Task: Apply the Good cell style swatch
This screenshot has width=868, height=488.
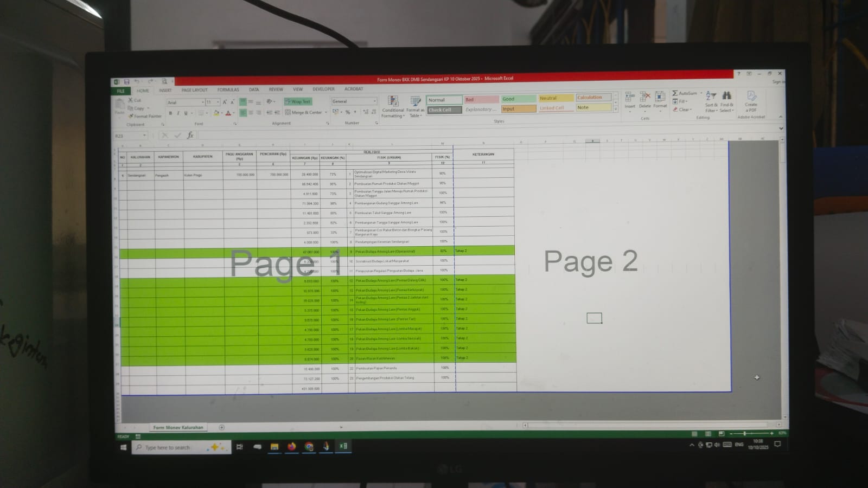Action: coord(518,99)
